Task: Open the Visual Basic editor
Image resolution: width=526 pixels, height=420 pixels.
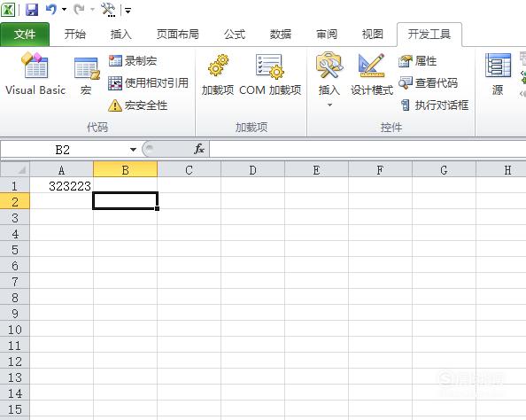Action: [35, 74]
